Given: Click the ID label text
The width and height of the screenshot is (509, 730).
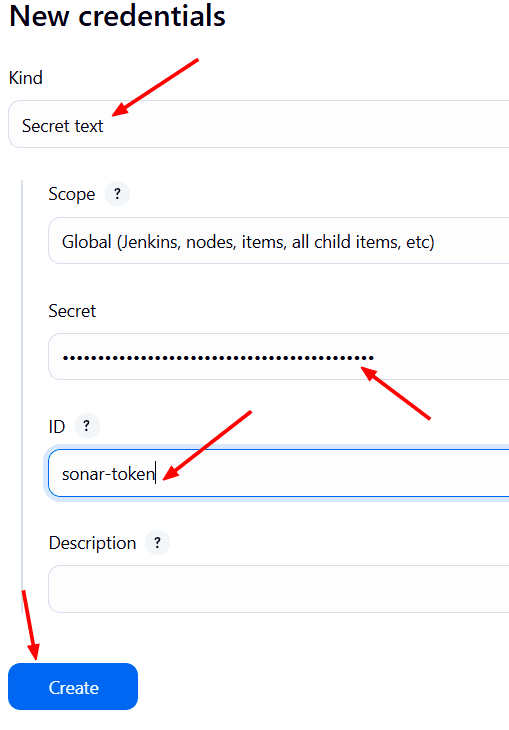Looking at the screenshot, I should tap(57, 426).
